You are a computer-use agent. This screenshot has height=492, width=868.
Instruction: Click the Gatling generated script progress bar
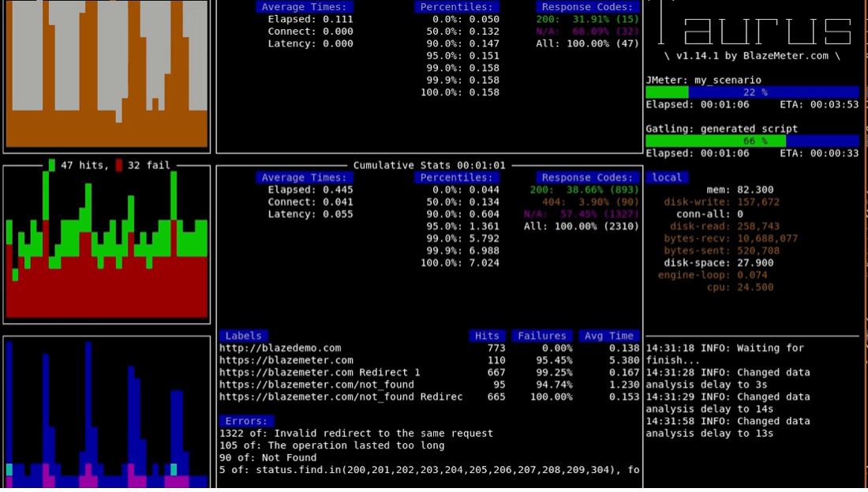pyautogui.click(x=752, y=141)
